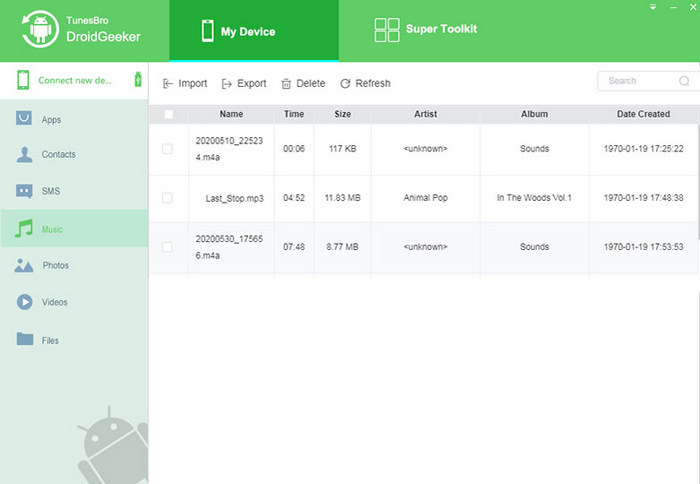This screenshot has width=700, height=484.
Task: Select the file name Last_Stop.mp3
Action: click(x=234, y=198)
